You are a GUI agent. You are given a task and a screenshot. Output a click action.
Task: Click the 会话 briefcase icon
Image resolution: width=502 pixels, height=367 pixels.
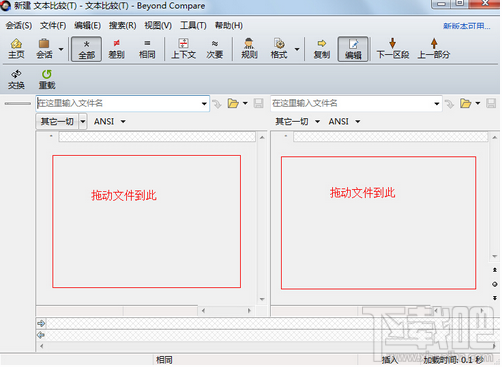pyautogui.click(x=44, y=49)
